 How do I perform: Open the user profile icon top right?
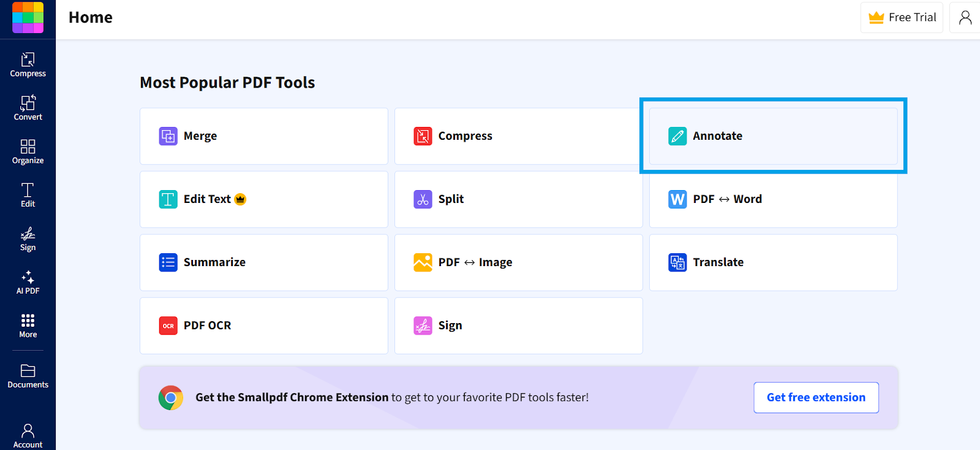pyautogui.click(x=965, y=17)
